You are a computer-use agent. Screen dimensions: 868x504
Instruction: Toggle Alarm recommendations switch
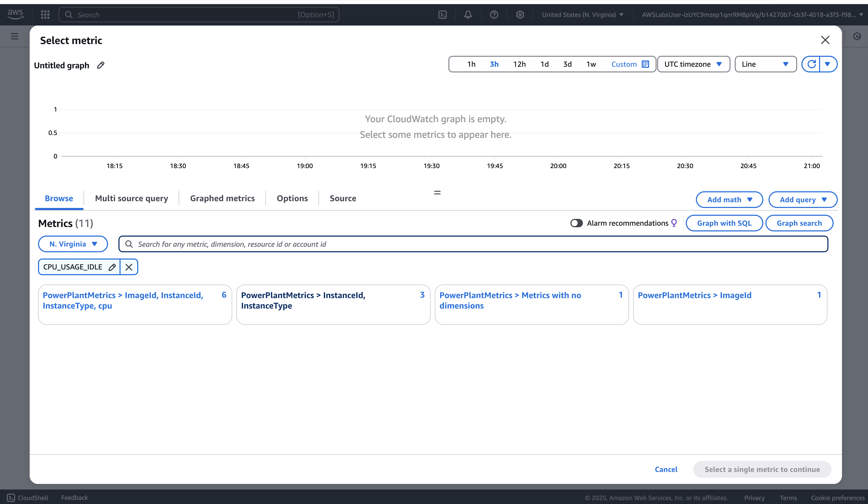click(x=576, y=223)
